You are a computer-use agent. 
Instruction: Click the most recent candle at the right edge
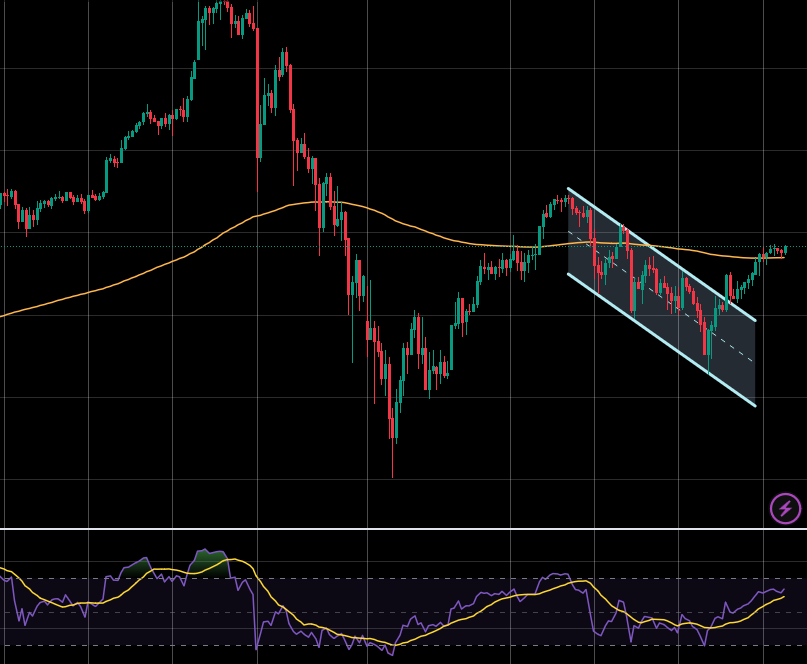pyautogui.click(x=785, y=249)
